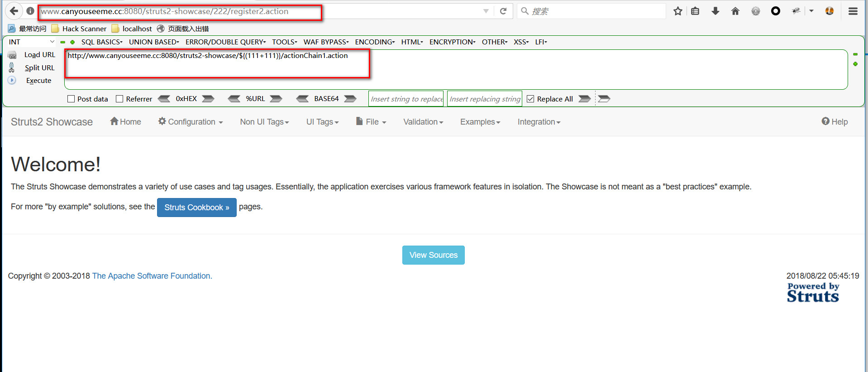Click Struts2 Showcase brand link
This screenshot has width=868, height=372.
point(52,122)
